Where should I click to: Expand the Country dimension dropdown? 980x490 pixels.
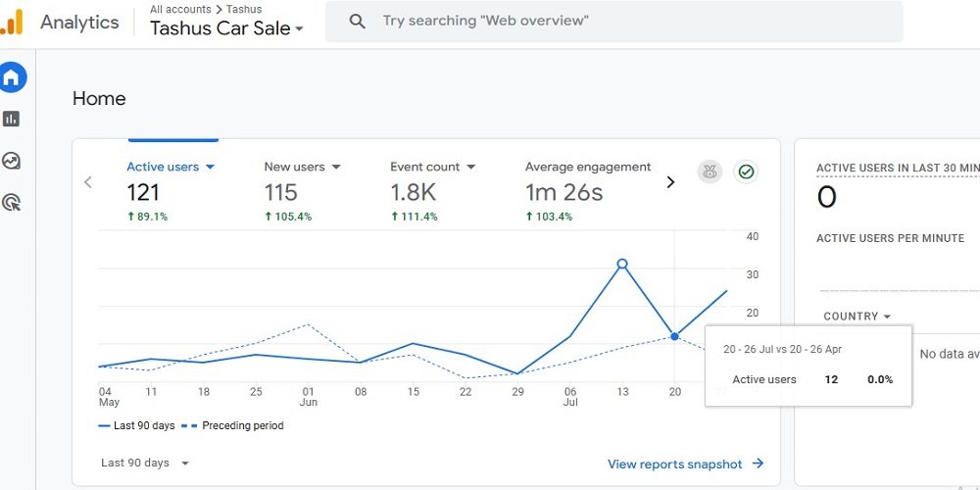(857, 317)
